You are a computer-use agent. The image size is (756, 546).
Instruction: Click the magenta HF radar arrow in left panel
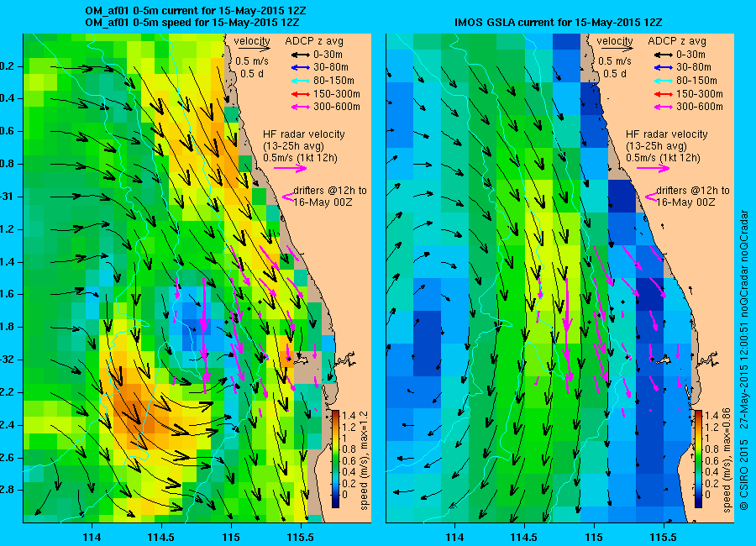(x=291, y=168)
